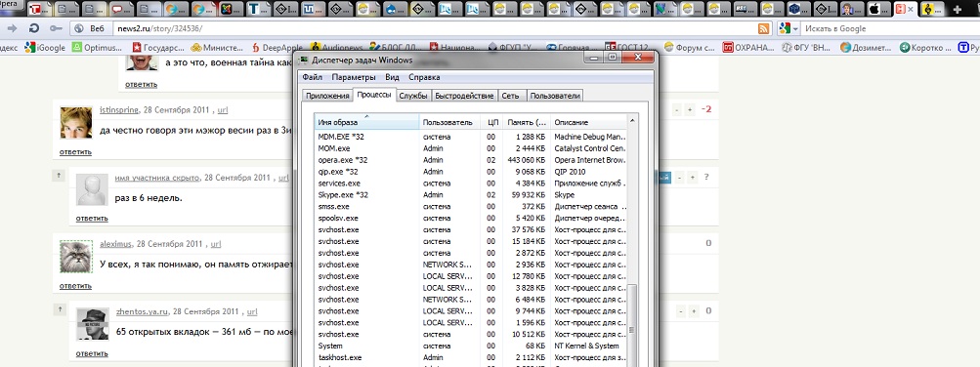This screenshot has height=367, width=980.
Task: Open the Форум с... bookmark
Action: (x=690, y=48)
